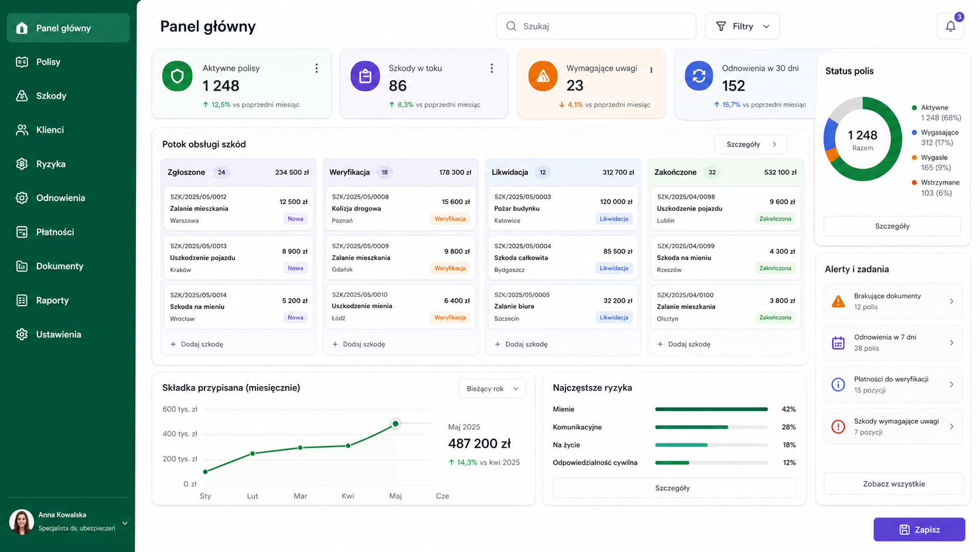980x552 pixels.
Task: Open claim card SZK/2025/04/0098 Uszkodzenie pojazdu
Action: [726, 208]
